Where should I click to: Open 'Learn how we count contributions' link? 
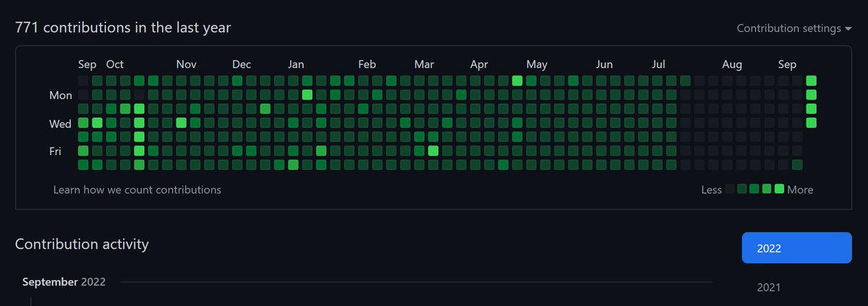pyautogui.click(x=137, y=190)
